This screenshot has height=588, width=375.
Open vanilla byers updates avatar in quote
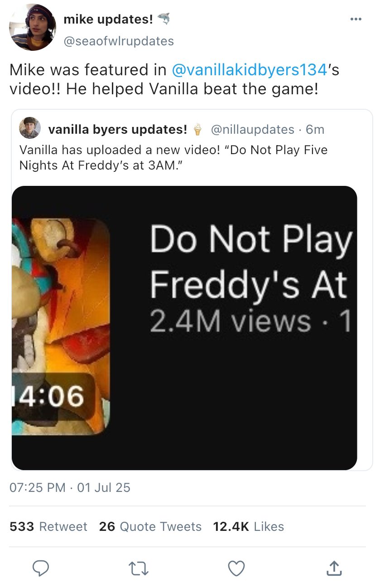[30, 129]
